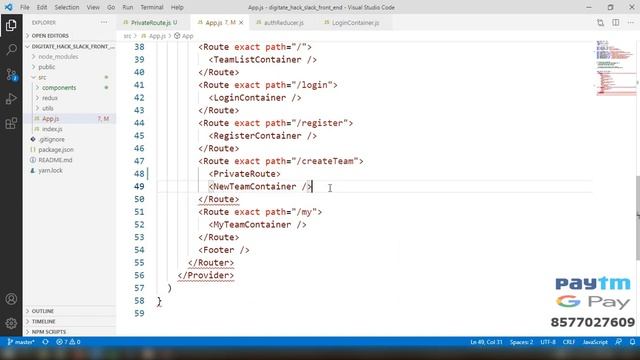
Task: Open index.js in the file tree
Action: click(x=52, y=129)
